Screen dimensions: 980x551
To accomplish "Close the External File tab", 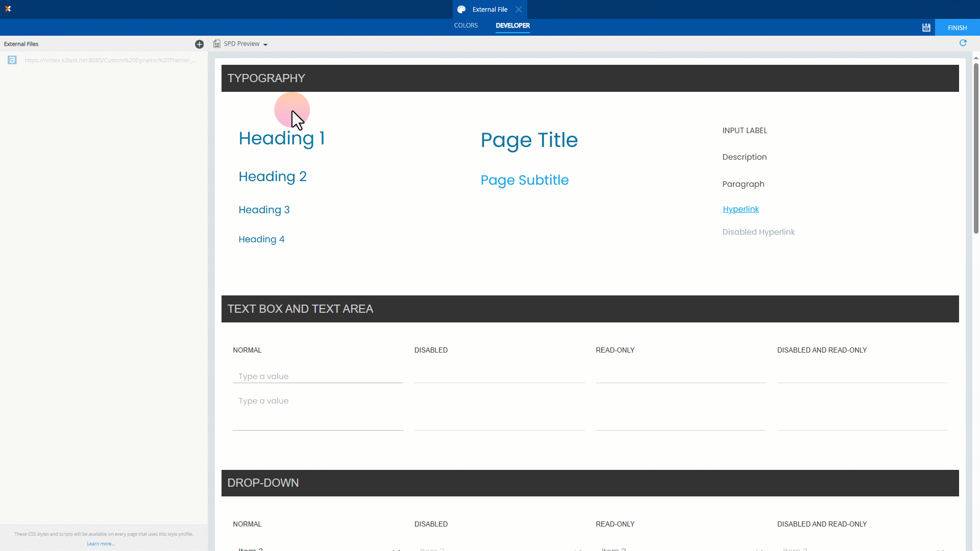I will pyautogui.click(x=519, y=9).
